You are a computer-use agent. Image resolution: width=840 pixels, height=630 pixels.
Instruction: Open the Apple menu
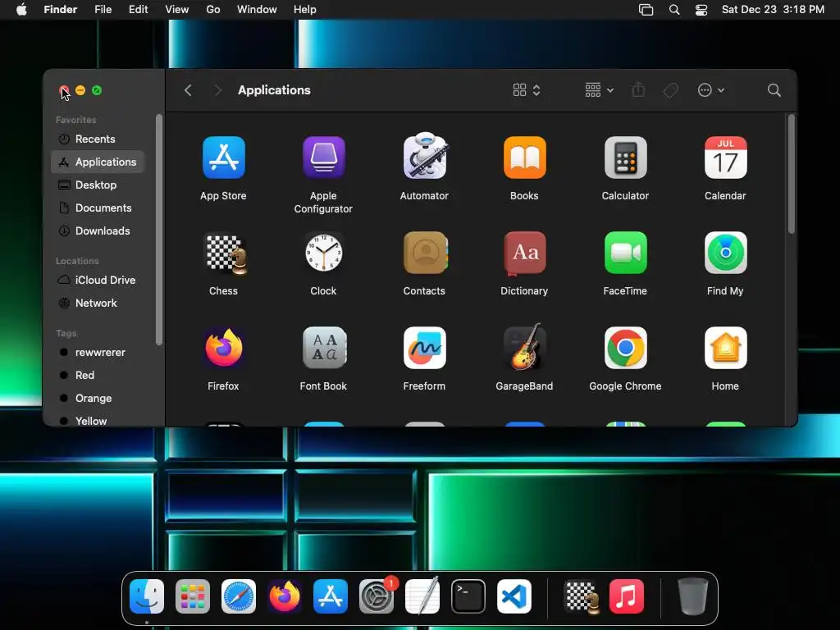click(x=21, y=10)
